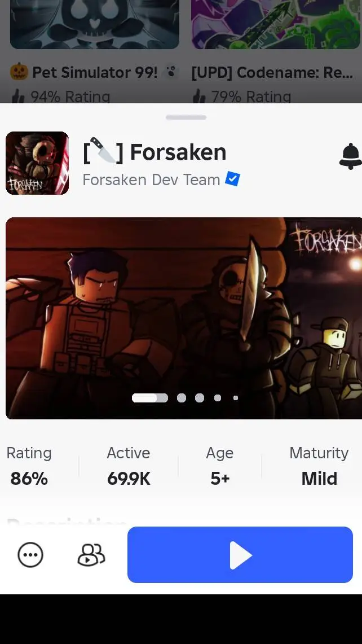This screenshot has height=644, width=362.
Task: Tap the invite friends icon
Action: click(90, 555)
